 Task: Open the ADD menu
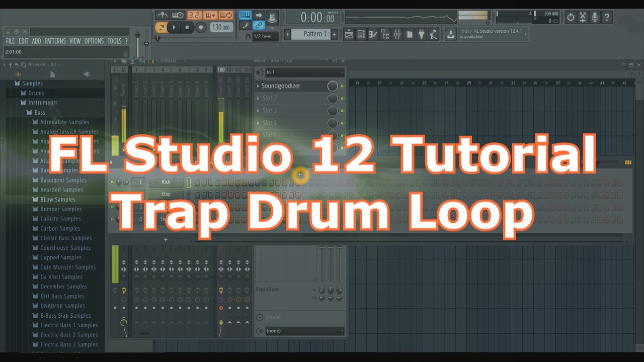pyautogui.click(x=37, y=41)
